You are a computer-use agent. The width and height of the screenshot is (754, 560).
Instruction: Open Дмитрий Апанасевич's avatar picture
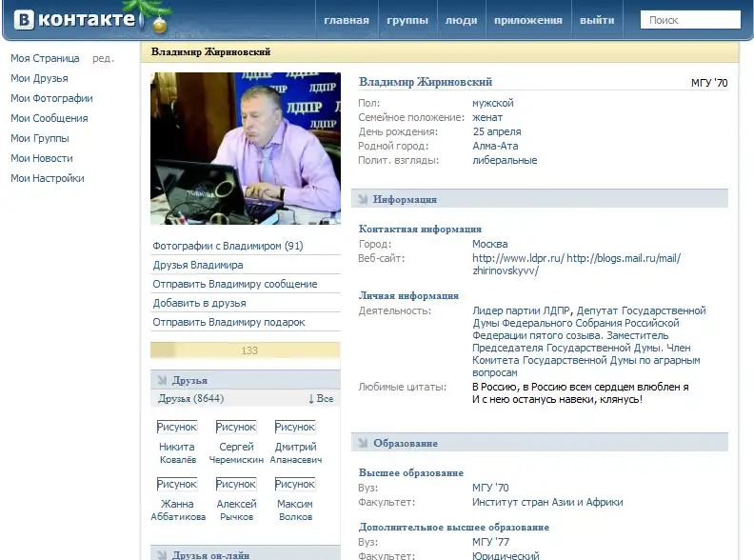(295, 427)
